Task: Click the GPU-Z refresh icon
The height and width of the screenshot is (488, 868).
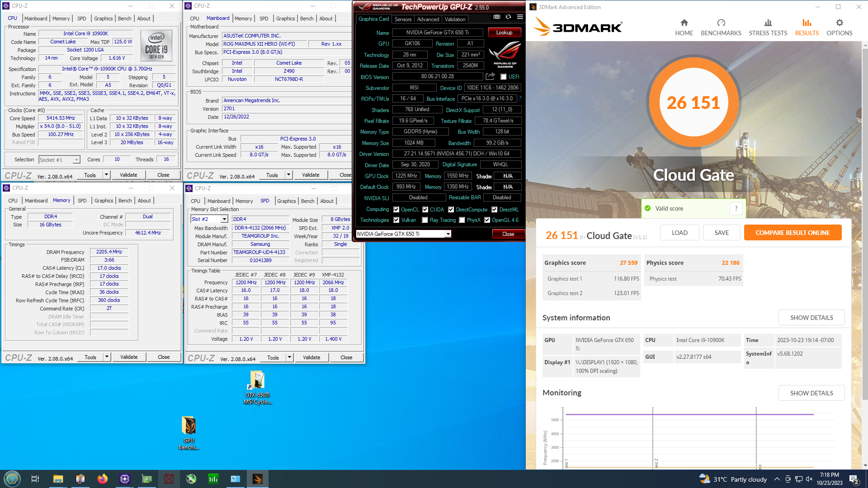Action: (x=508, y=17)
